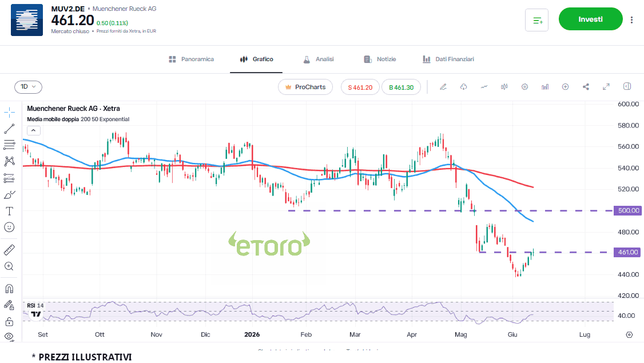Click the green Investi button
This screenshot has width=644, height=363.
coord(591,19)
